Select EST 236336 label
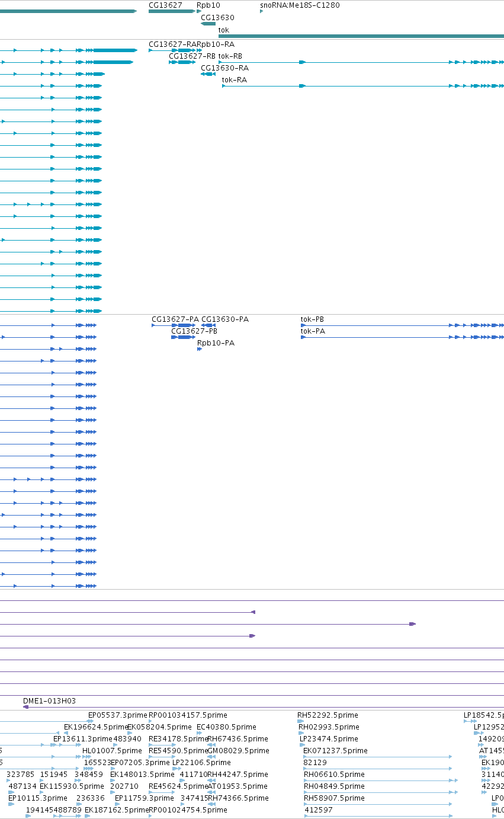The image size is (504, 819). point(91,798)
